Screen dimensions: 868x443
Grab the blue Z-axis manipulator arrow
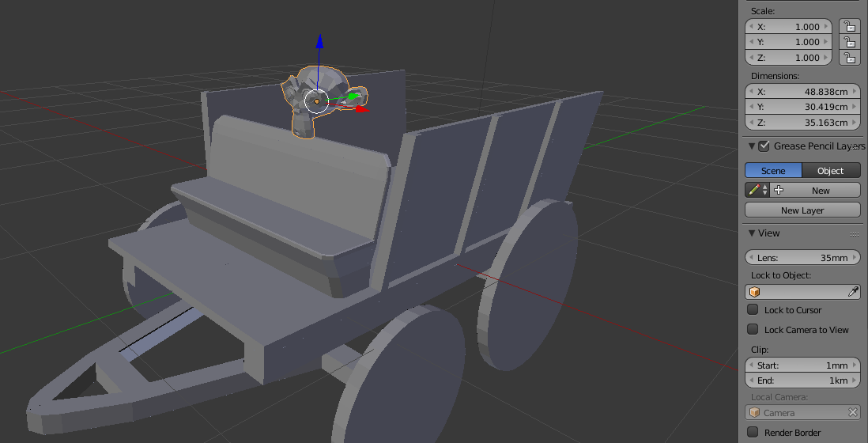tap(319, 41)
